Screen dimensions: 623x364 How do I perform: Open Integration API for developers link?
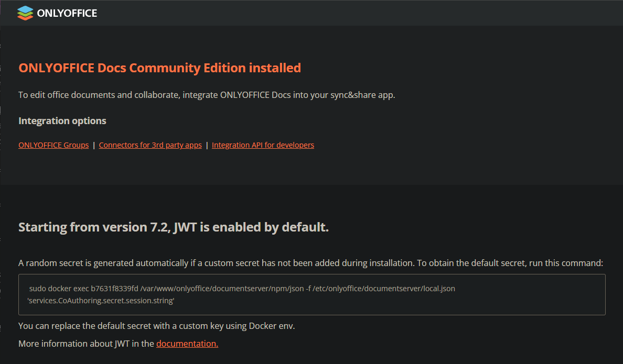click(x=263, y=145)
